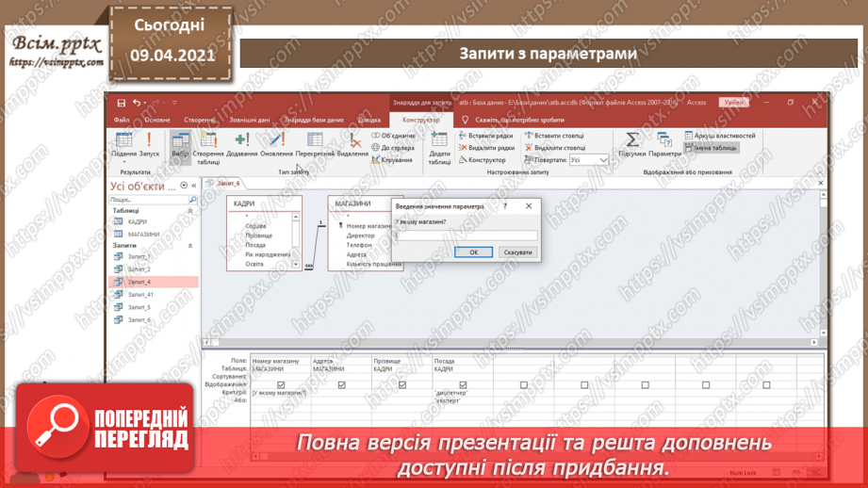868x488 pixels.
Task: Toggle show checkbox in seventh empty grid column
Action: point(646,385)
